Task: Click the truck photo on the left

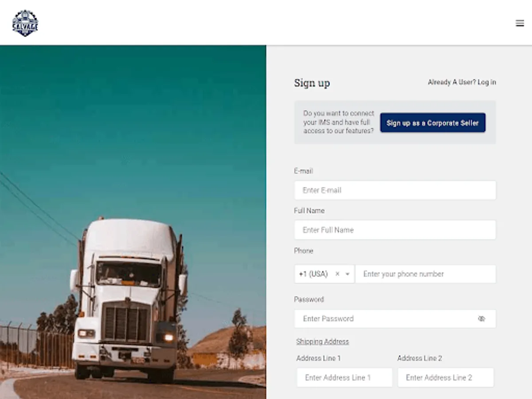Action: coord(133,222)
